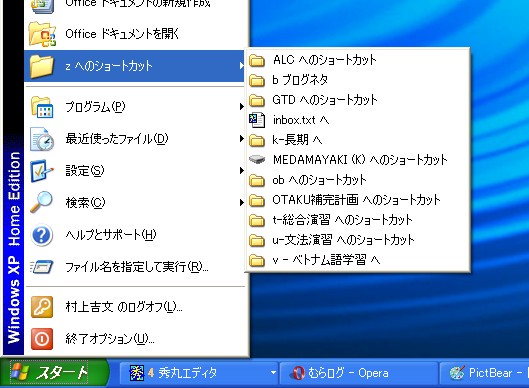The height and width of the screenshot is (388, 529).
Task: Click the folder icon beside ob へのショートカット
Action: (257, 180)
